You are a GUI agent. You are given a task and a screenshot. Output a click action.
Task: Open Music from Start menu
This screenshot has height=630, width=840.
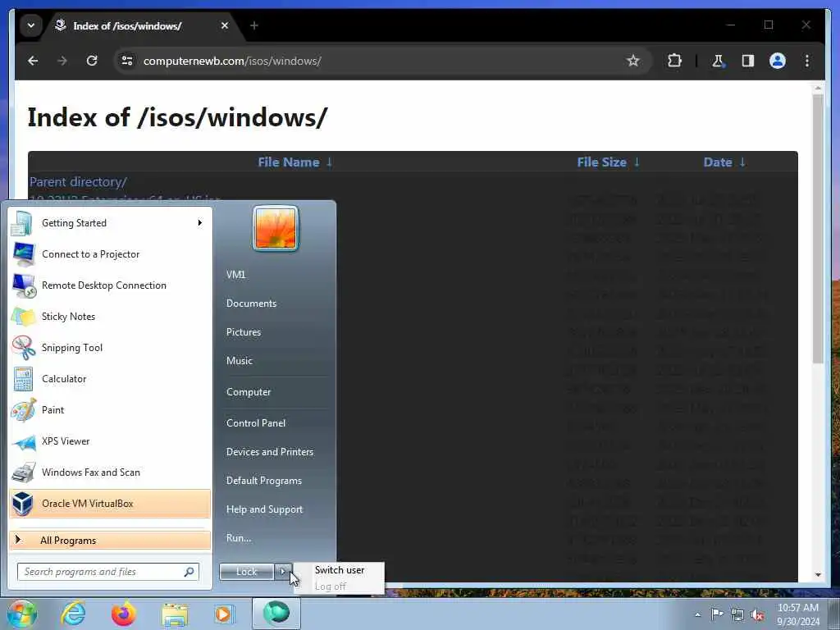(x=239, y=361)
